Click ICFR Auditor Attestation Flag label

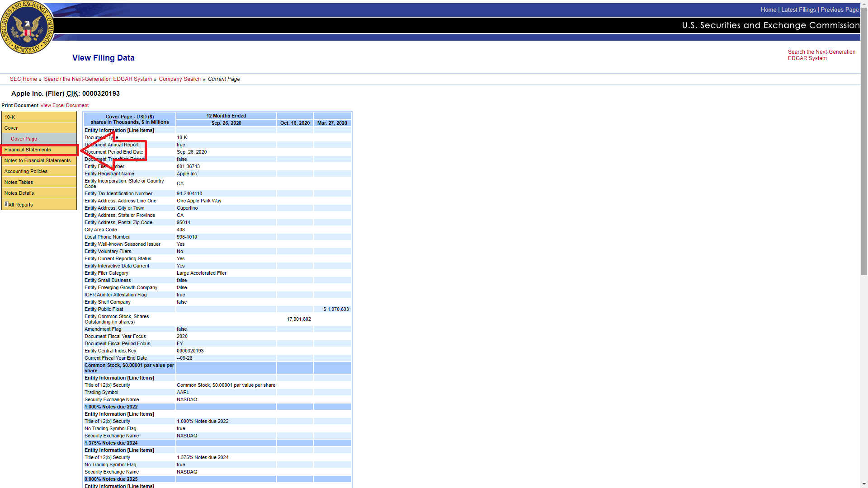click(116, 295)
